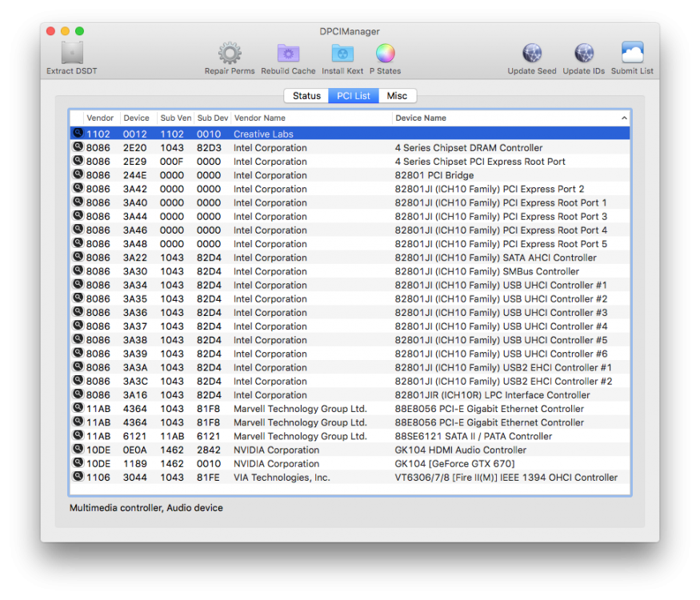Viewport: 700px width, 600px height.
Task: Select PCI Express Root Port 4 entry
Action: (501, 230)
